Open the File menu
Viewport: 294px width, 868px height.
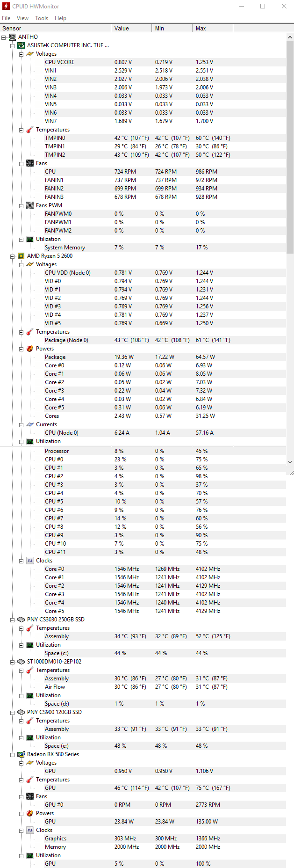pos(6,18)
